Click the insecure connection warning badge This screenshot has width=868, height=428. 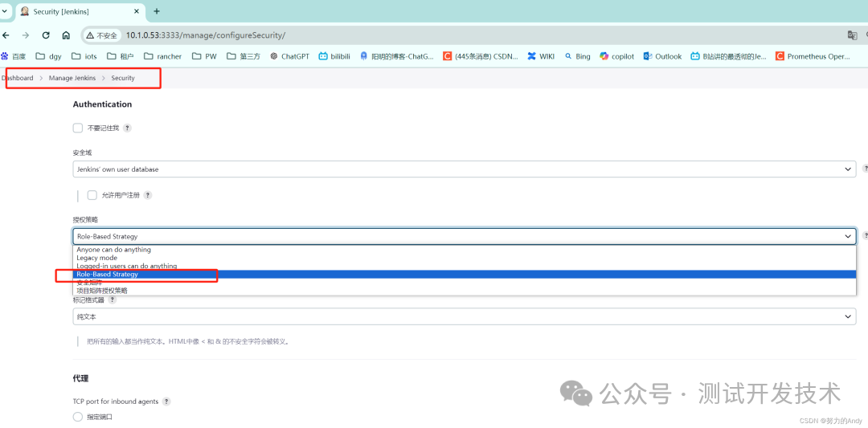101,35
